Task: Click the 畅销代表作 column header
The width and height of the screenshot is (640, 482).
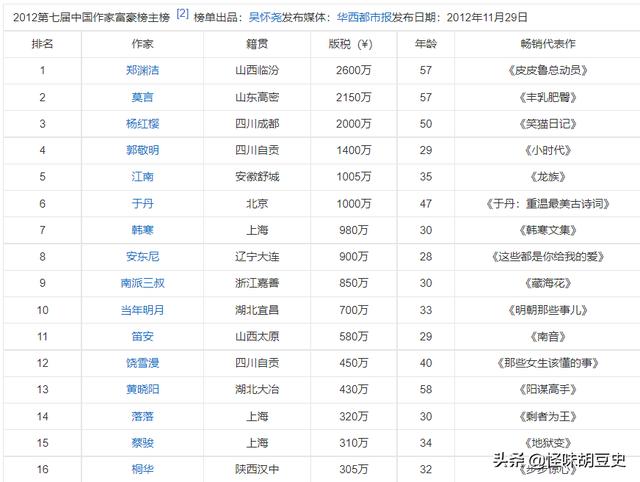Action: coord(548,44)
